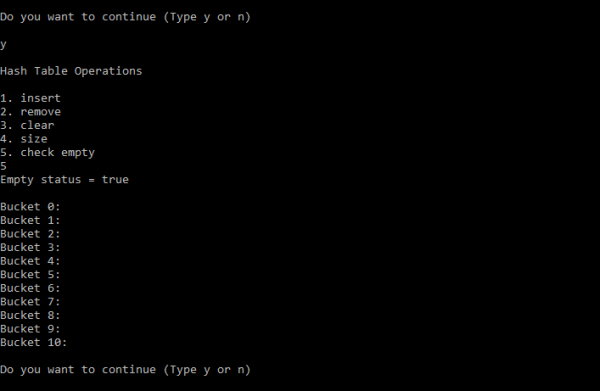The image size is (600, 391).
Task: Click the 'Bucket 5:' output line
Action: (x=30, y=275)
